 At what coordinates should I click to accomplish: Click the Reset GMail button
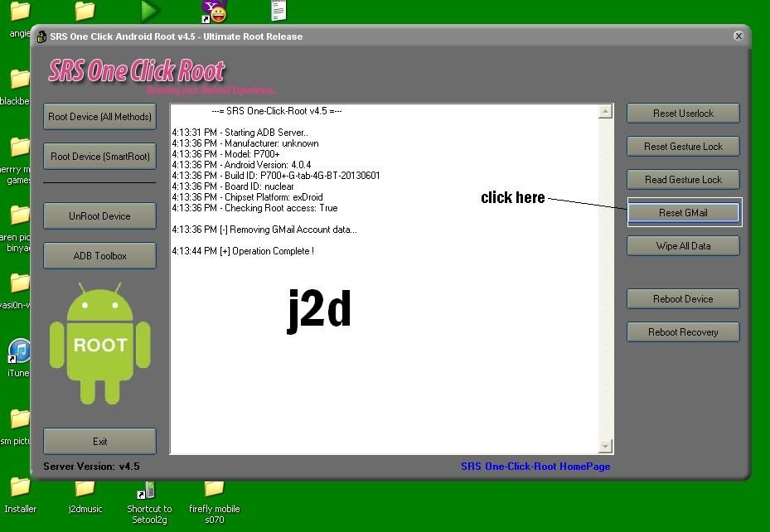(683, 213)
